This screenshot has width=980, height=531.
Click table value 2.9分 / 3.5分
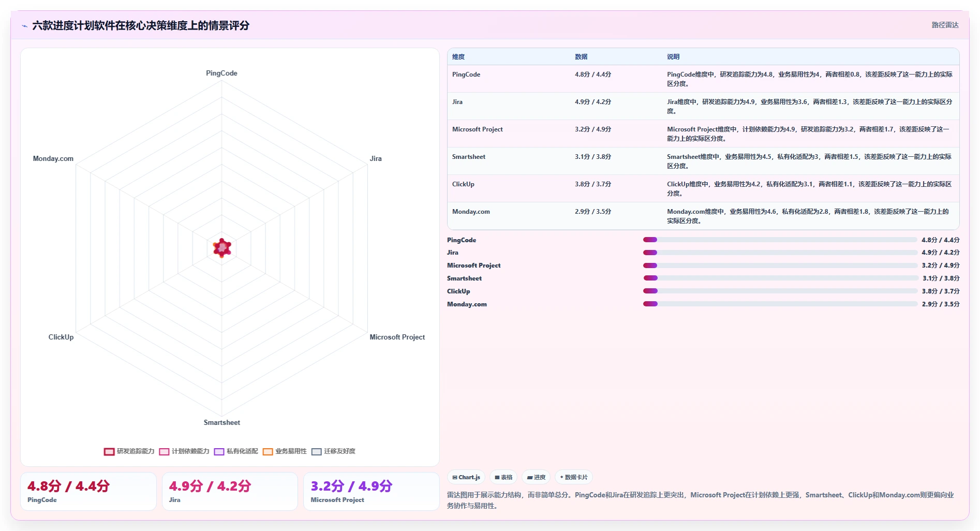pos(593,212)
